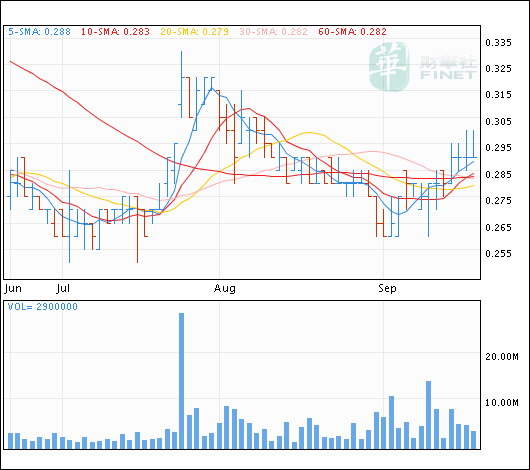Click the Jul month axis label
The image size is (530, 470).
tap(63, 288)
